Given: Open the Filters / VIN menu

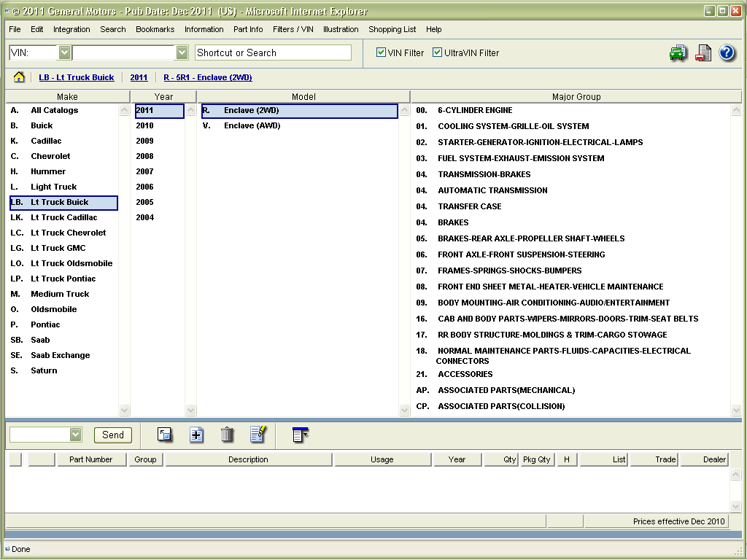Looking at the screenshot, I should point(293,29).
